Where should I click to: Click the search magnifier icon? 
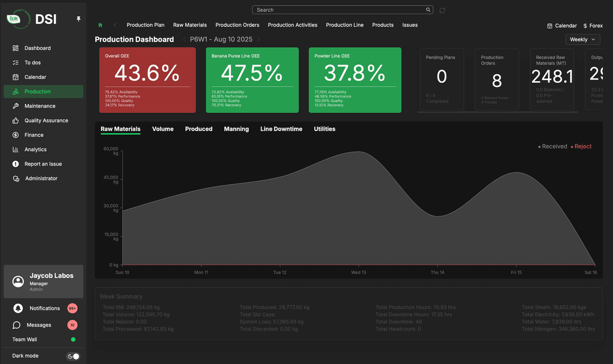click(x=428, y=10)
